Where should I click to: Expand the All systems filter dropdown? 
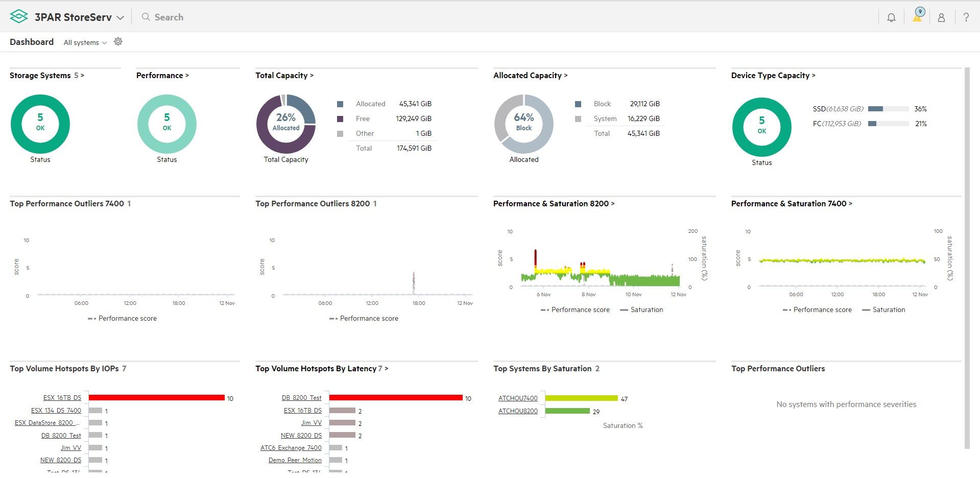coord(85,42)
